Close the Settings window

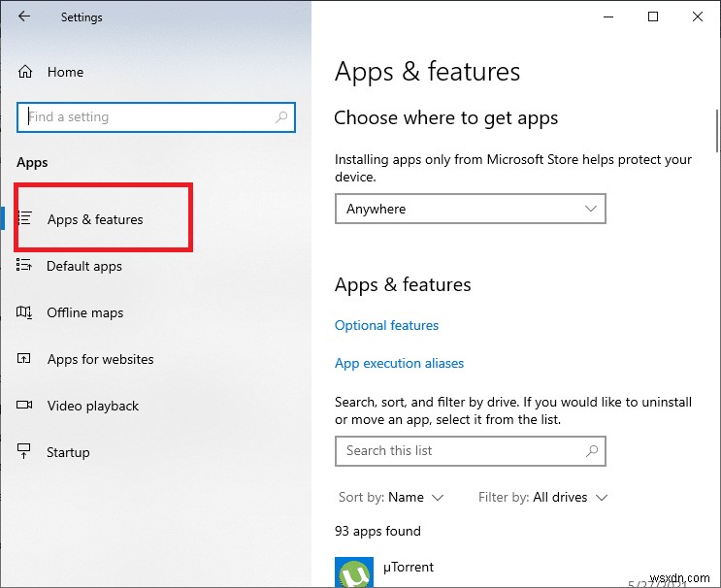(x=697, y=17)
